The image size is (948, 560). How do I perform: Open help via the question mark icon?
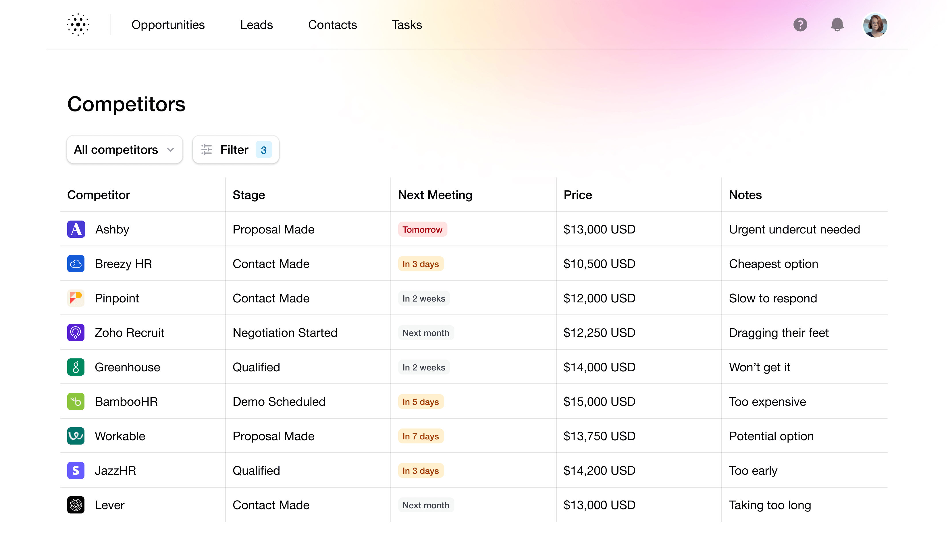[x=800, y=24]
